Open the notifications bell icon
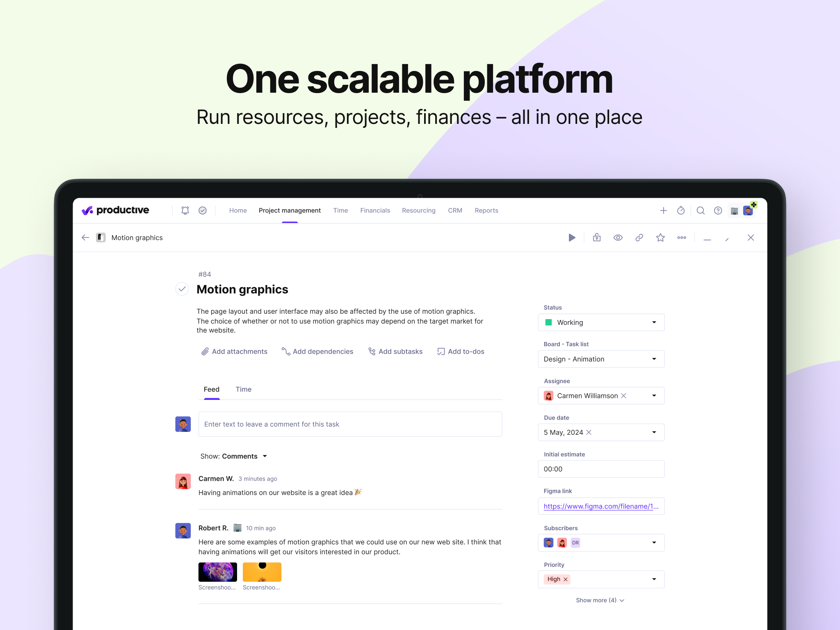The height and width of the screenshot is (630, 840). tap(185, 210)
